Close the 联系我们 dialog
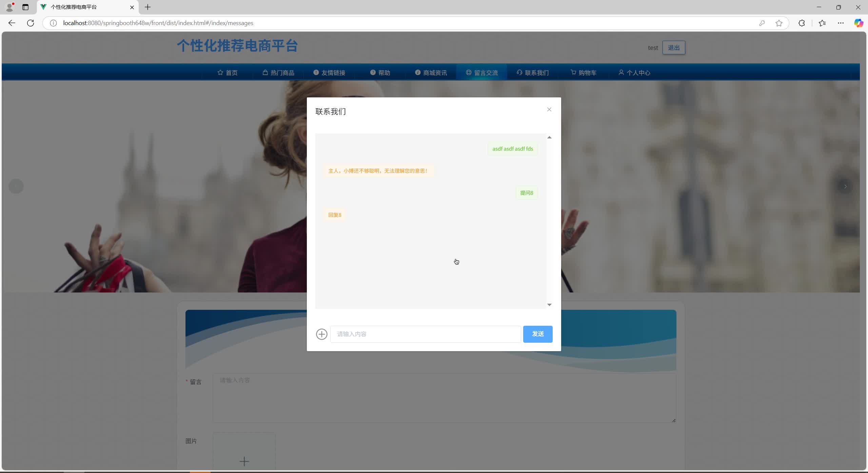This screenshot has height=473, width=868. point(549,109)
